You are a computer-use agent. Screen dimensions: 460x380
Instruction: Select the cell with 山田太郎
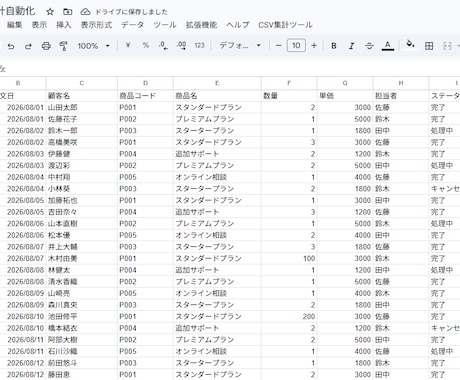pos(82,107)
